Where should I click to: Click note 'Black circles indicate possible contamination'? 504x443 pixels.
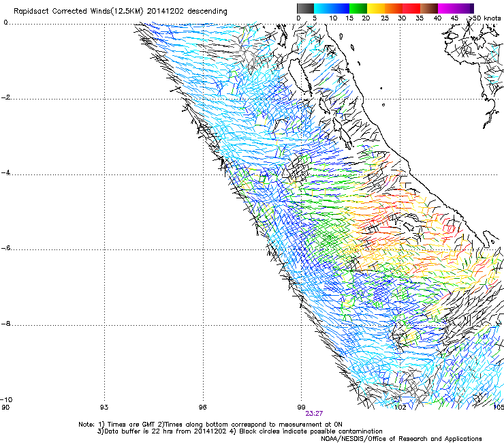[311, 431]
